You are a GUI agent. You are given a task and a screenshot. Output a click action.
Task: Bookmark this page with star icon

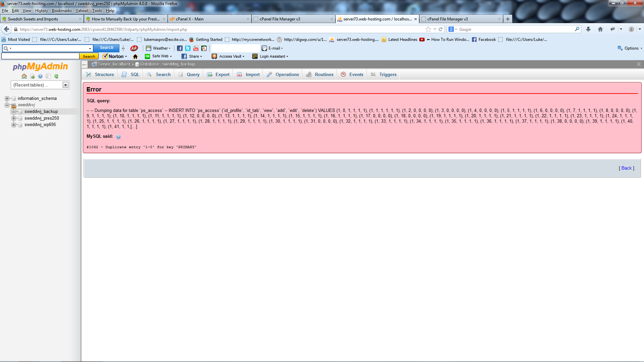click(x=428, y=29)
